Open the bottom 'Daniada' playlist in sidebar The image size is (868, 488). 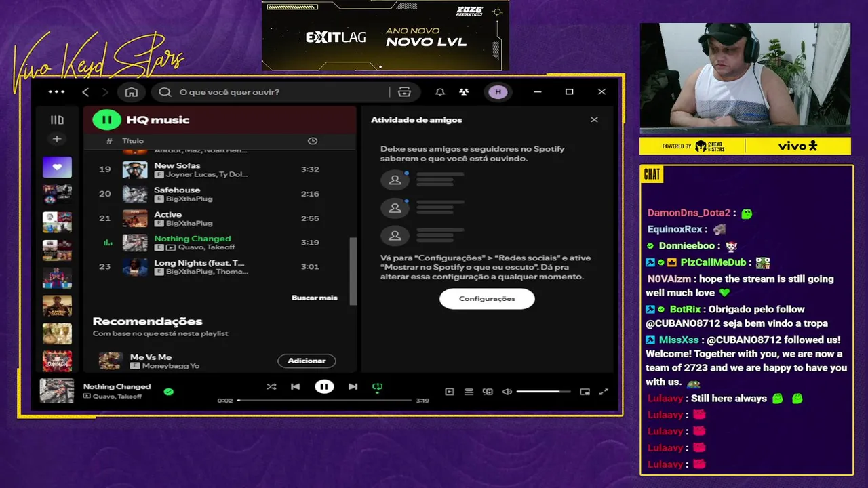(x=57, y=361)
